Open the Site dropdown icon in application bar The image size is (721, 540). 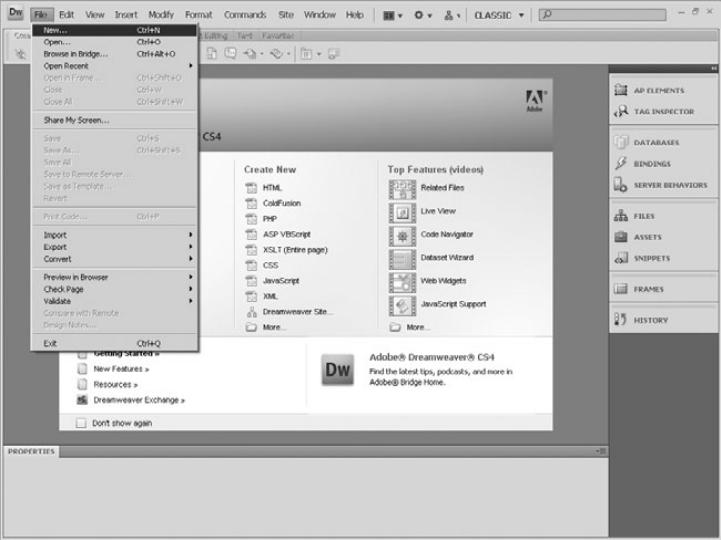[x=452, y=15]
